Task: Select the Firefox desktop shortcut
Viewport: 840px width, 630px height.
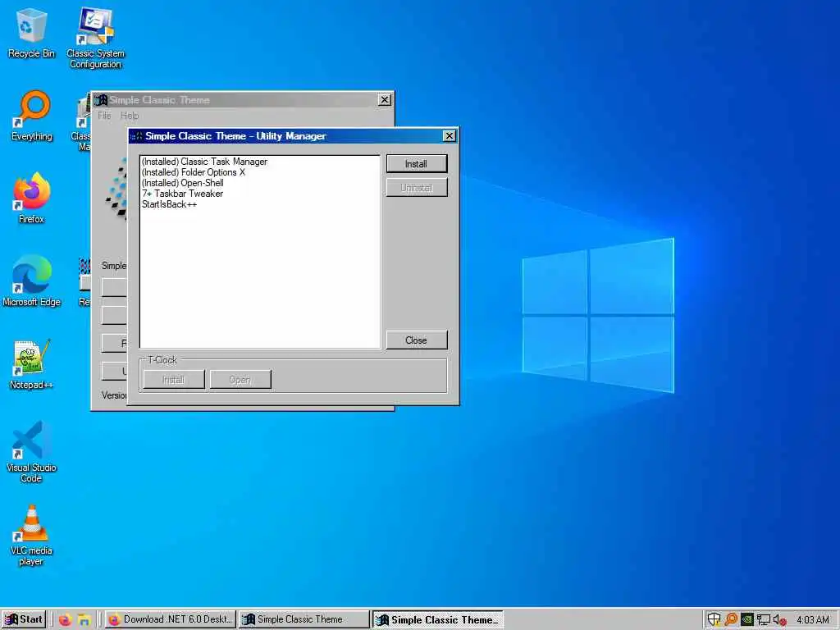Action: (x=32, y=198)
